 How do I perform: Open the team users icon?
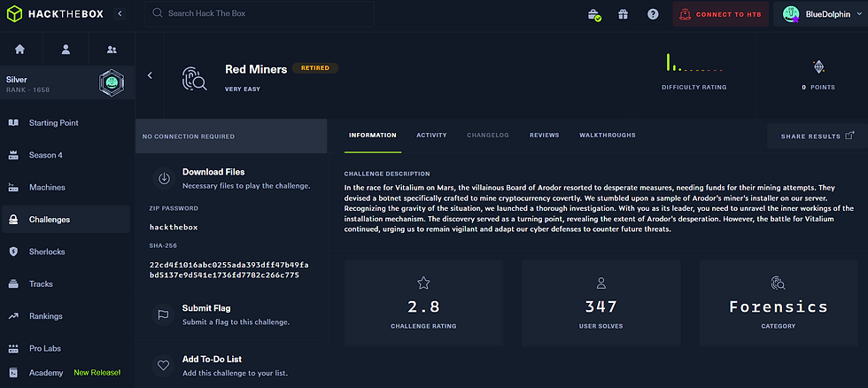click(x=112, y=50)
